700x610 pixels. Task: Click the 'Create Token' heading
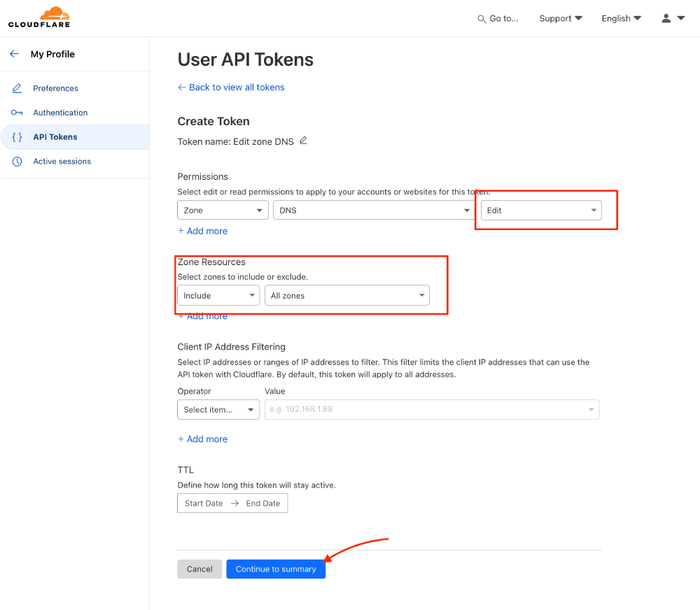(x=213, y=122)
